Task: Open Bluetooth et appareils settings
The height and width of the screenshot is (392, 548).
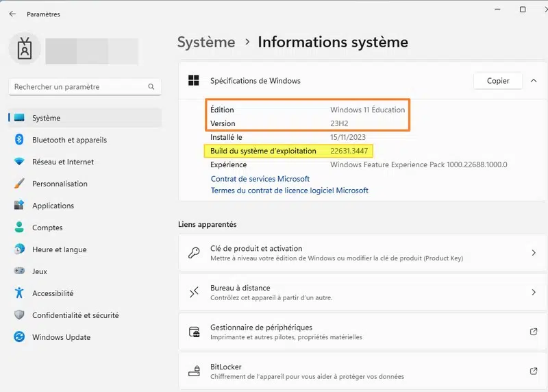Action: (x=69, y=140)
